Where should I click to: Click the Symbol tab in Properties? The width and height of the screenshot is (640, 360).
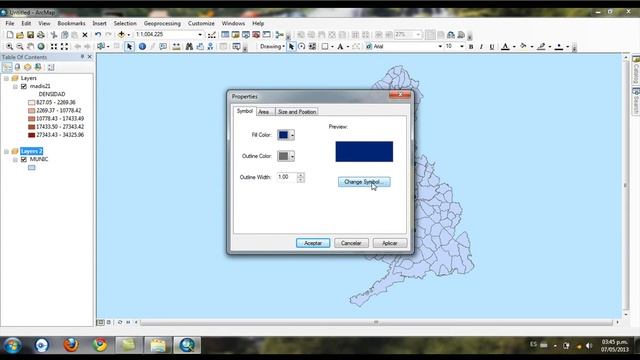point(245,111)
